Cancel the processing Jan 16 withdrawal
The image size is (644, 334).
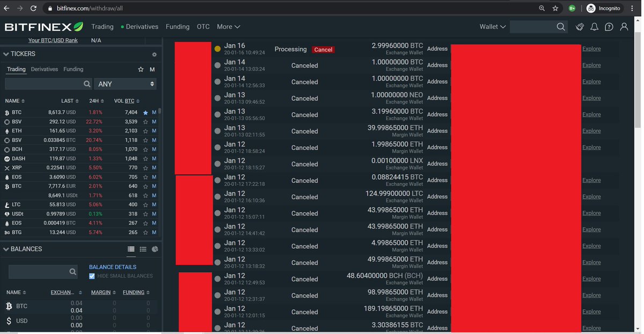tap(323, 49)
